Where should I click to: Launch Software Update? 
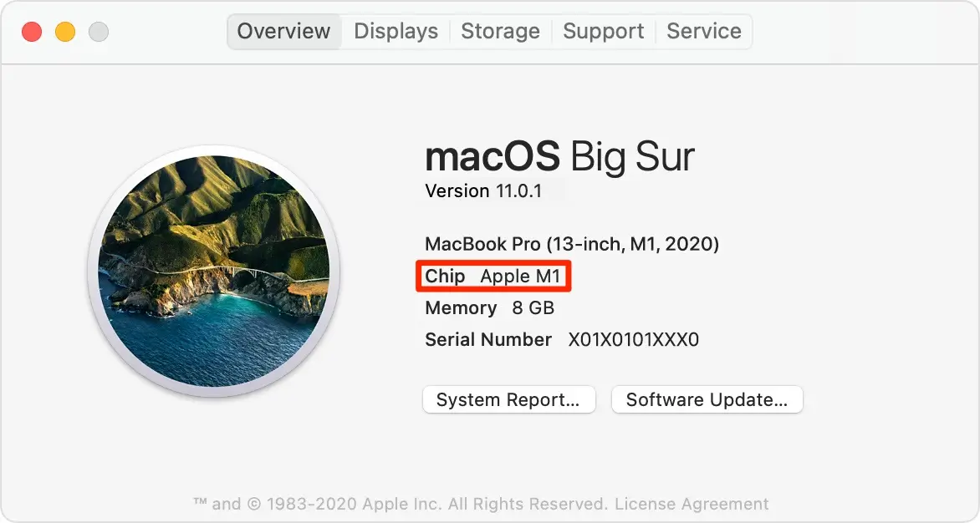tap(707, 399)
